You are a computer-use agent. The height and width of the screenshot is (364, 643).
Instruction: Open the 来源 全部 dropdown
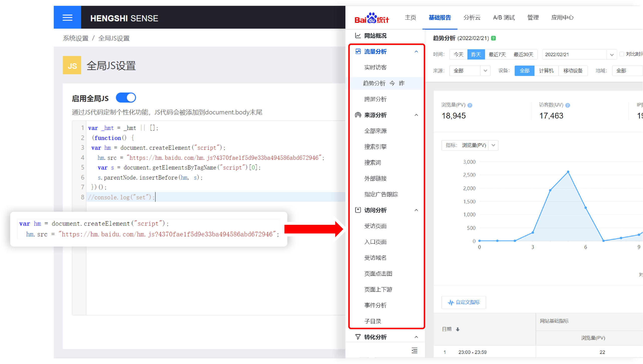[x=470, y=71]
